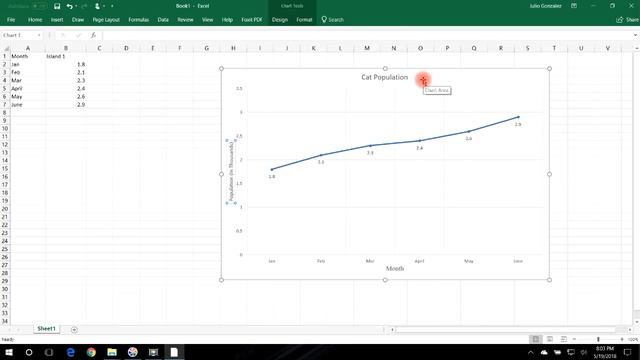Click the 2.4 data label in the chart
Image resolution: width=640 pixels, height=360 pixels.
tap(420, 148)
